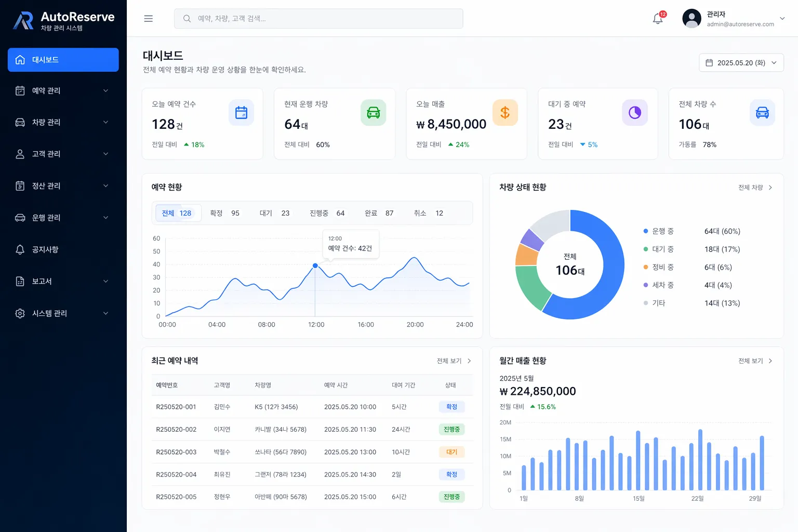Select the 진행중 64 tab
This screenshot has height=532, width=798.
tap(327, 213)
